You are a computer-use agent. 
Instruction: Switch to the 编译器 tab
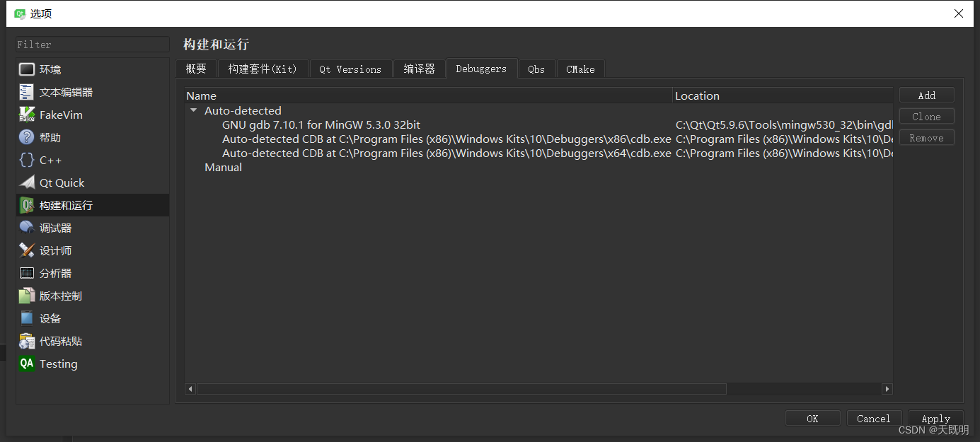(x=419, y=69)
